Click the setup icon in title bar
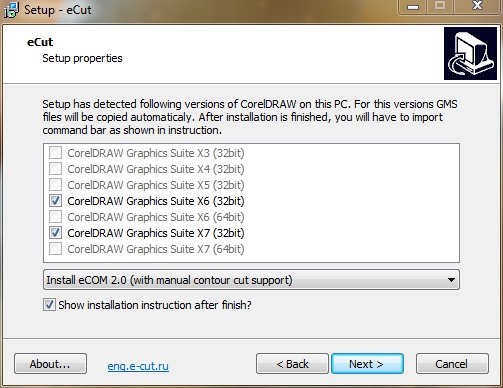 (x=11, y=9)
